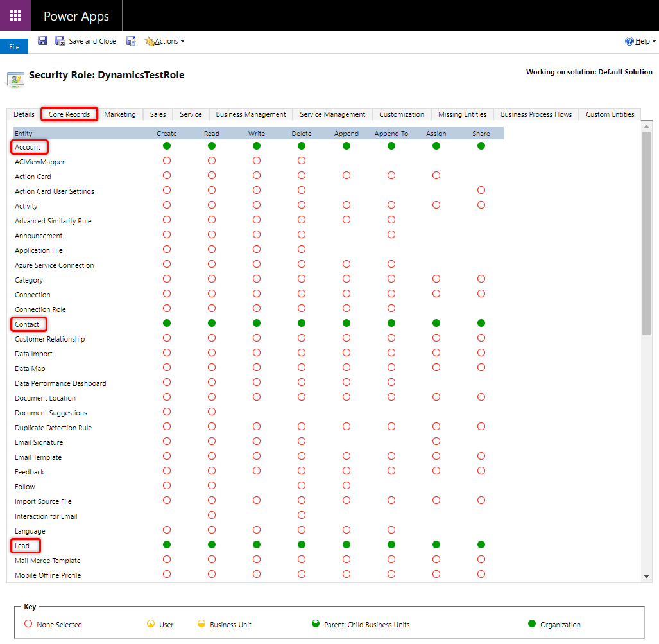Click the Create column header

coord(167,134)
